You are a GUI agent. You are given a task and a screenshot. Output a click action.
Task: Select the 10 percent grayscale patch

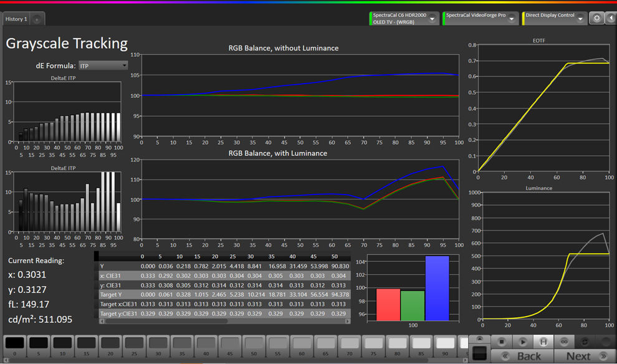(62, 346)
